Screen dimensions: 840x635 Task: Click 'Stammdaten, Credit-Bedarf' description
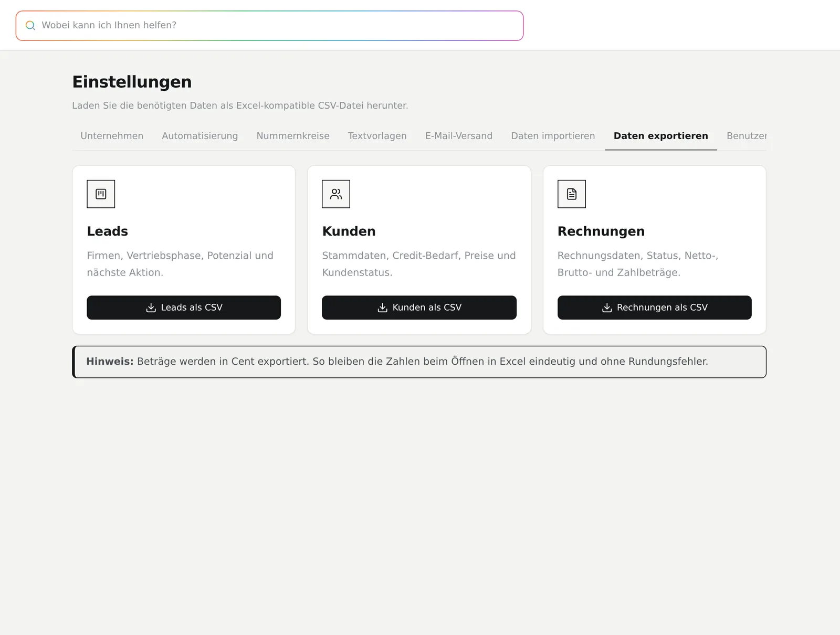[x=419, y=264]
